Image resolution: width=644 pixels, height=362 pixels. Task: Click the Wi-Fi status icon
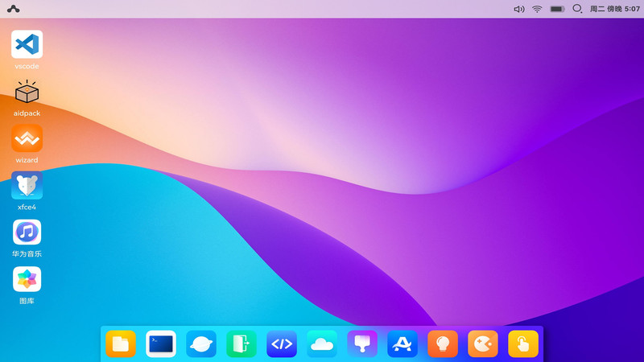[537, 9]
